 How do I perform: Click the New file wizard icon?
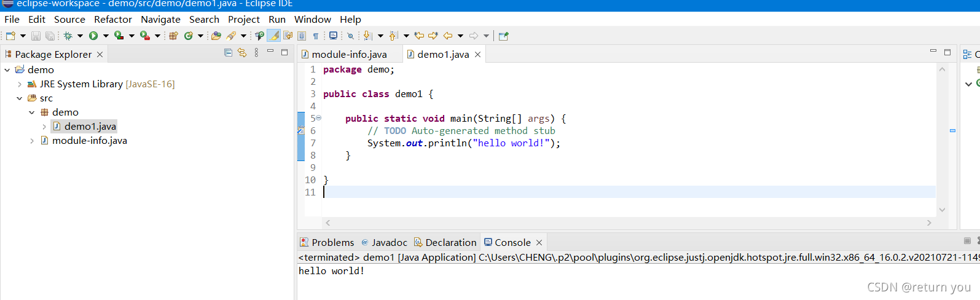pos(10,36)
